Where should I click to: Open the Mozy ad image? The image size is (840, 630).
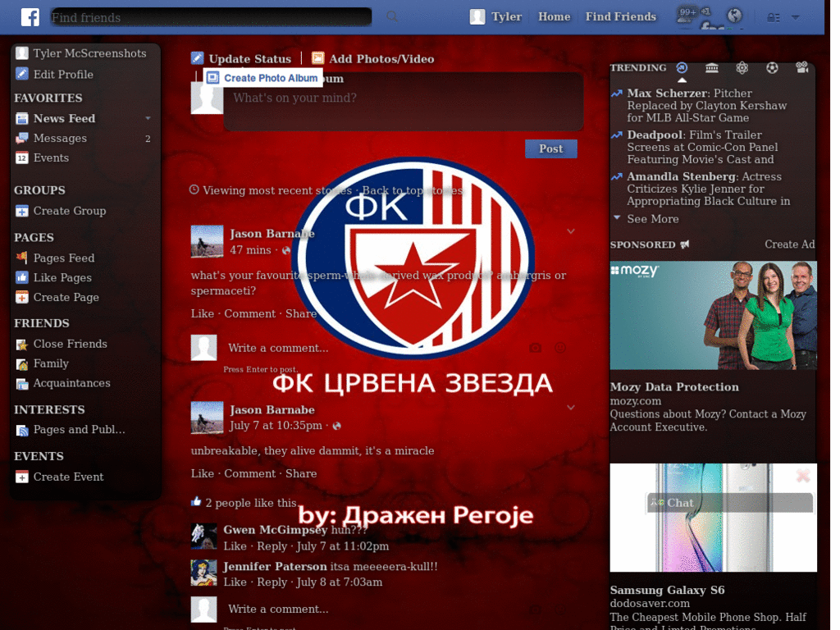713,316
